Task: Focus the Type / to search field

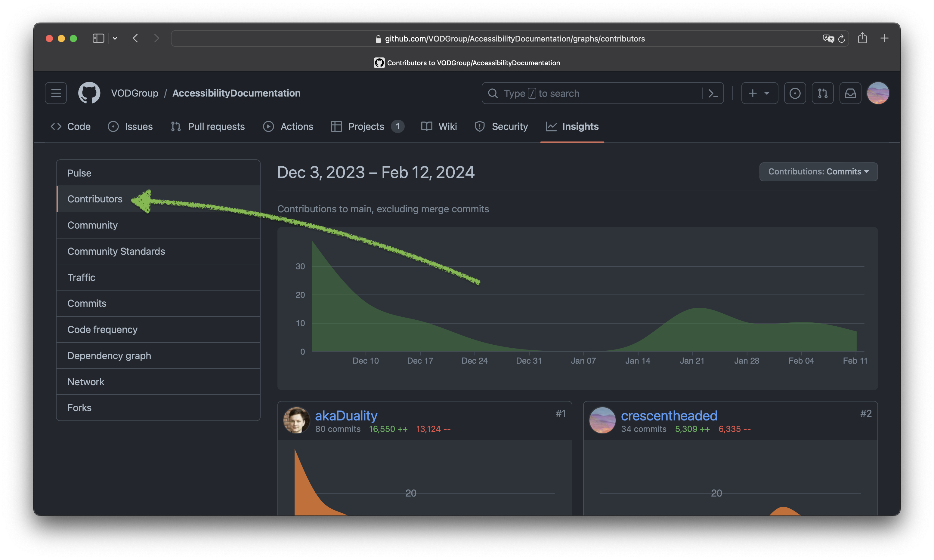Action: click(x=596, y=93)
